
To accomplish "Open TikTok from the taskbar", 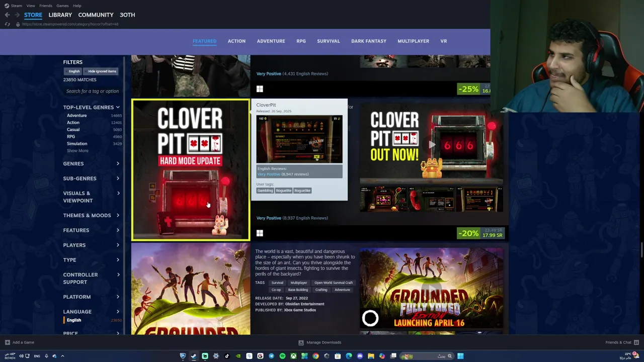I will tap(227, 356).
